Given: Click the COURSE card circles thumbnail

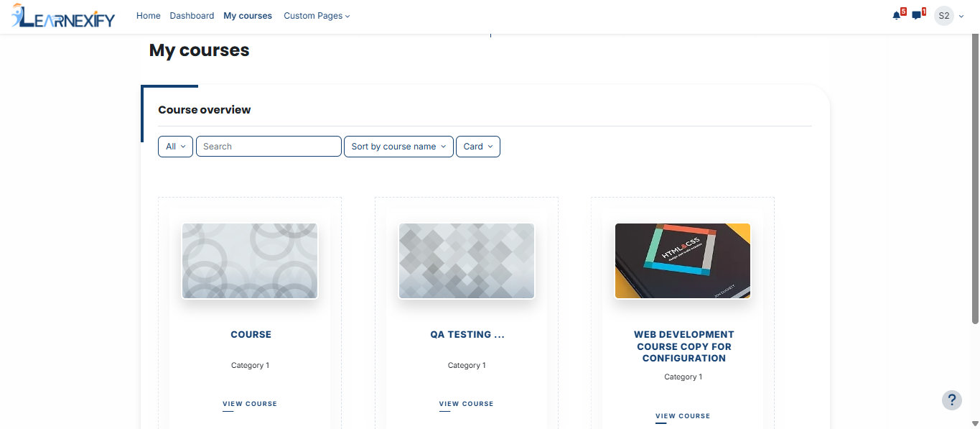Looking at the screenshot, I should 250,261.
